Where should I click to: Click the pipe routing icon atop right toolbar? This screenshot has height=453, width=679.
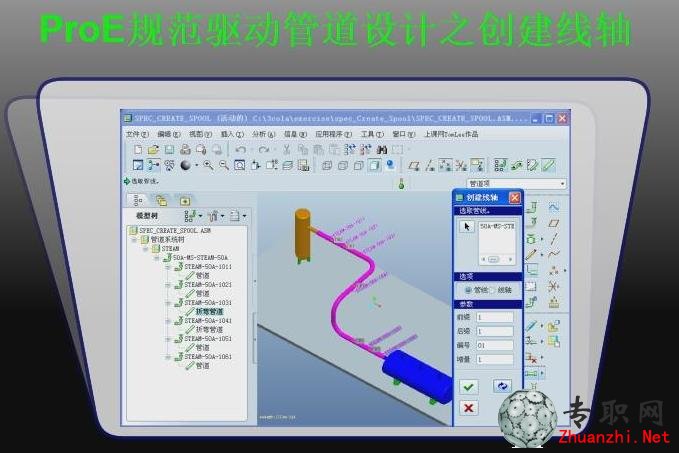(532, 207)
